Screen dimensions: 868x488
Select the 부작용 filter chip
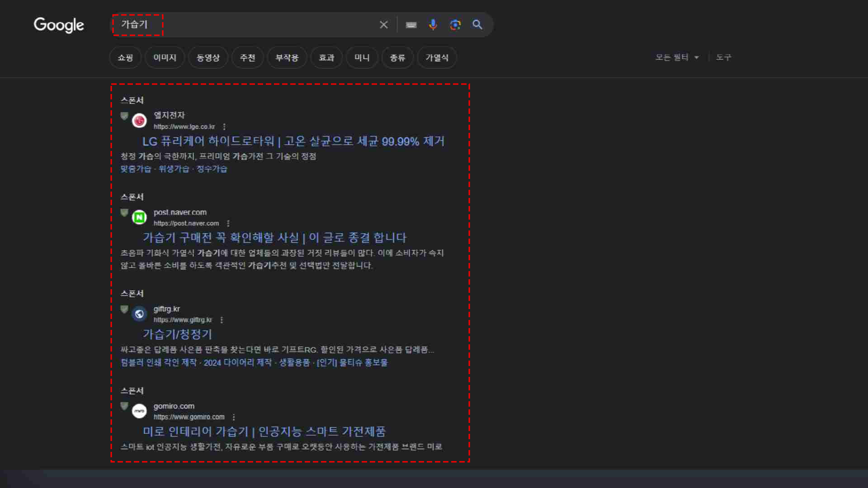point(287,57)
